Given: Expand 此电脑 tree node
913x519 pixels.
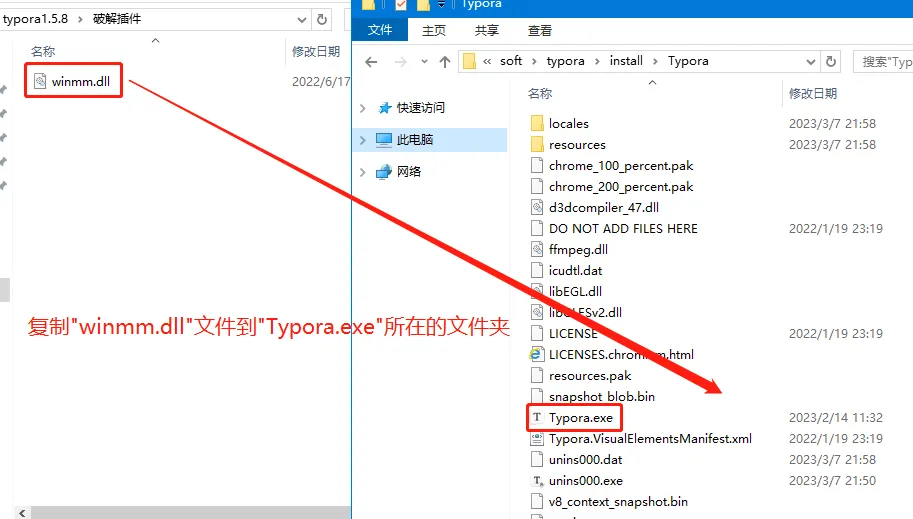Looking at the screenshot, I should (363, 140).
